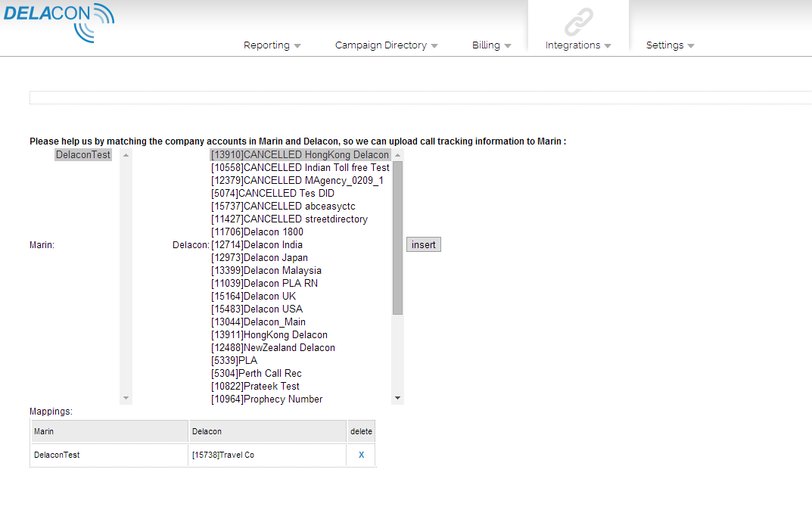The image size is (812, 519).
Task: Click the insert button
Action: click(424, 244)
